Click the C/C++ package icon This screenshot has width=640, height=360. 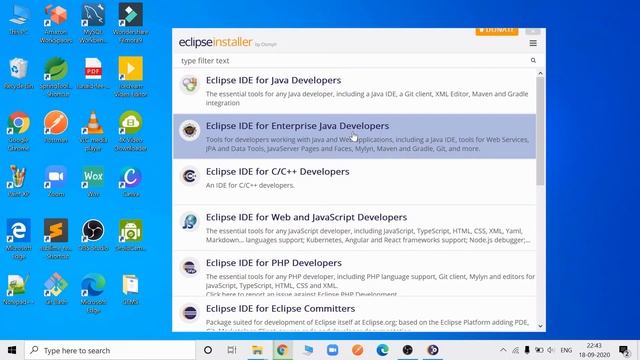(189, 176)
